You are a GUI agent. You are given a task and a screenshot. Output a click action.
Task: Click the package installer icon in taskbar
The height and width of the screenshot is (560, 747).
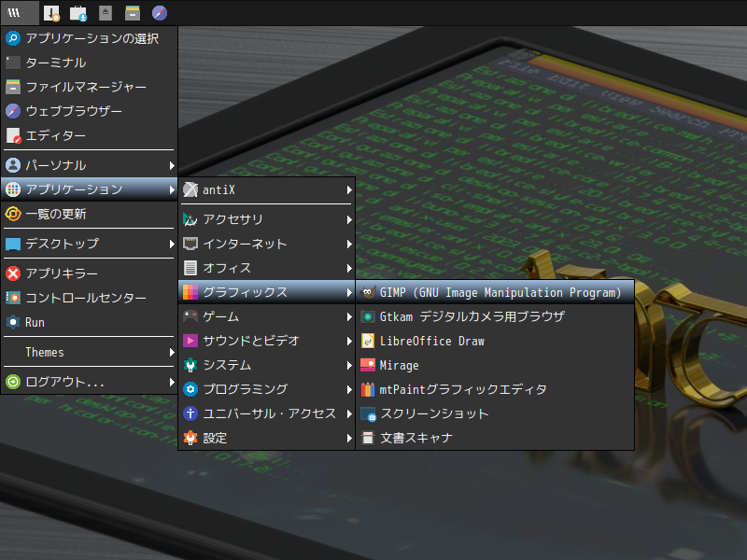point(78,13)
